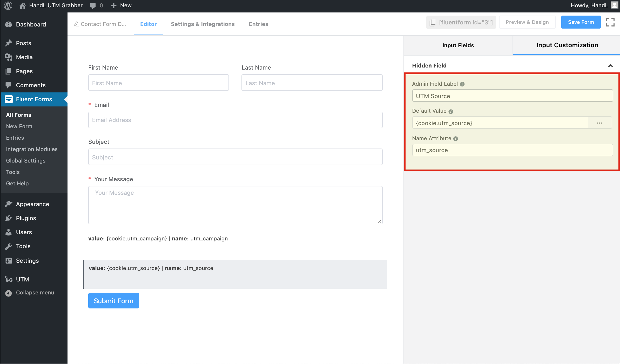Click Admin Field Label info icon
This screenshot has width=620, height=364.
point(462,84)
